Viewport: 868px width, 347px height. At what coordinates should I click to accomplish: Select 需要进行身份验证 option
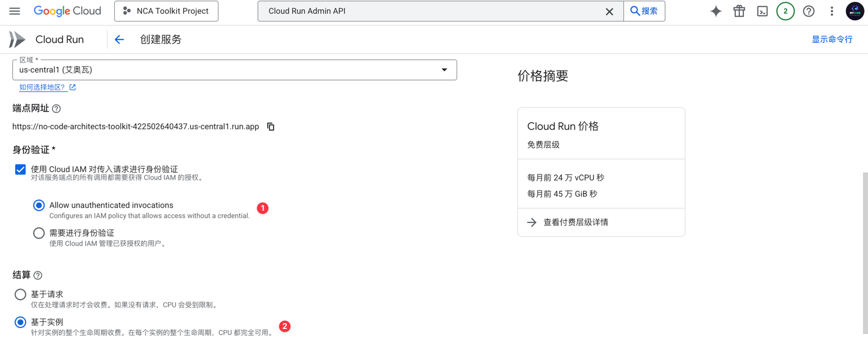point(39,233)
